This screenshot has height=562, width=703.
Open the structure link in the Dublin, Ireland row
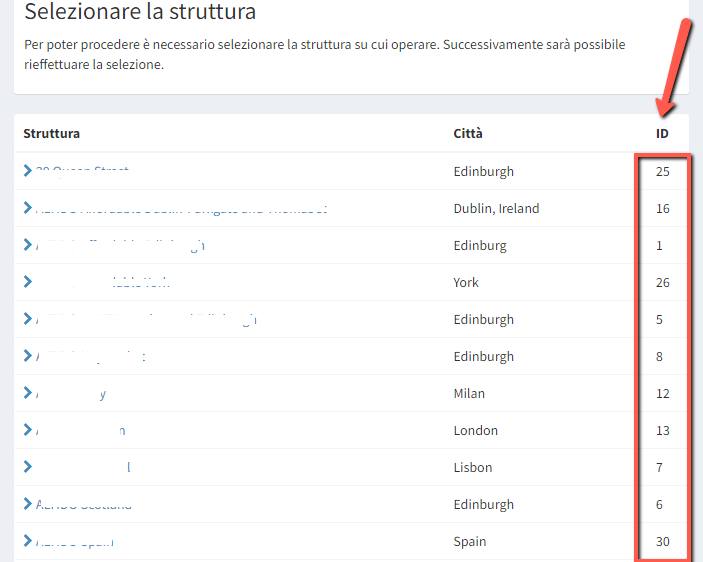coord(182,208)
